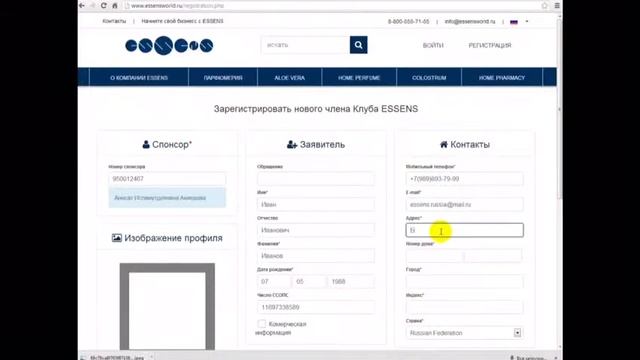The height and width of the screenshot is (360, 640).
Task: Focus the site search field
Action: 305,45
